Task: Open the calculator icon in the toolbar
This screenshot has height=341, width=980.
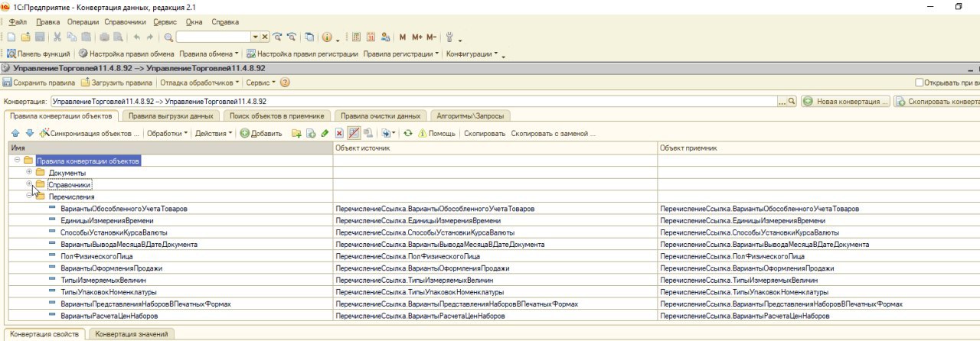Action: click(356, 37)
